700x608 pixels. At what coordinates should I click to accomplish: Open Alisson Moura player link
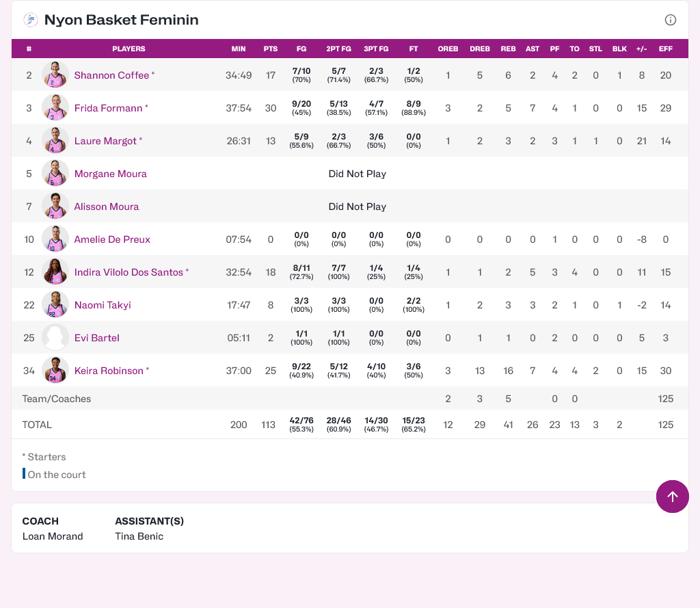click(106, 207)
